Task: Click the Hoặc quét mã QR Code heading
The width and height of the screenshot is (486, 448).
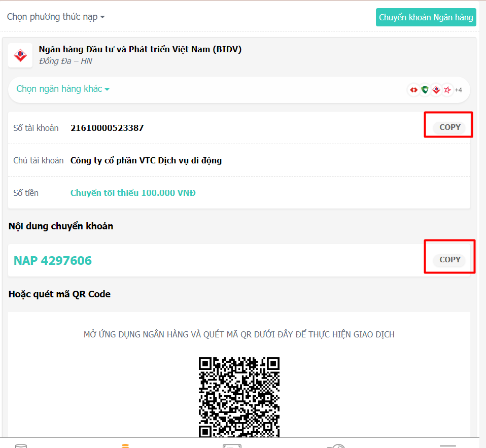Action: (59, 294)
